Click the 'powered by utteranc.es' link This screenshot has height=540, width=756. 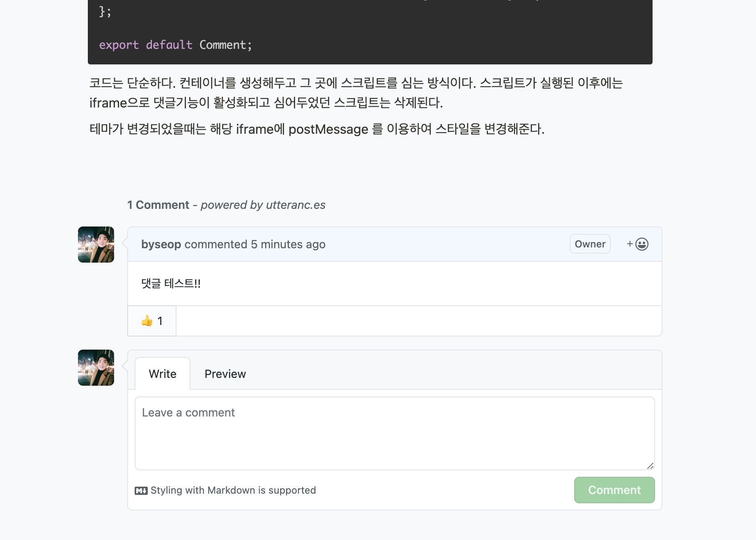pyautogui.click(x=262, y=205)
